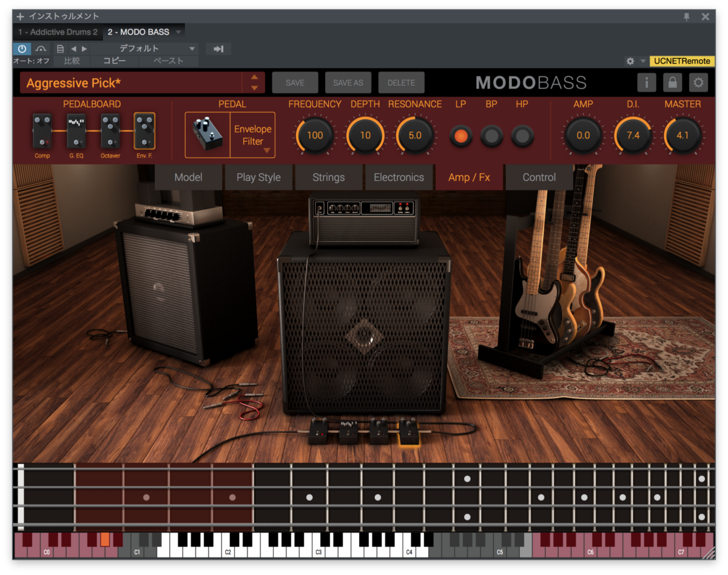Screen dimensions: 728x575
Task: Click the FREQUENCY knob set to 100
Action: (x=315, y=135)
